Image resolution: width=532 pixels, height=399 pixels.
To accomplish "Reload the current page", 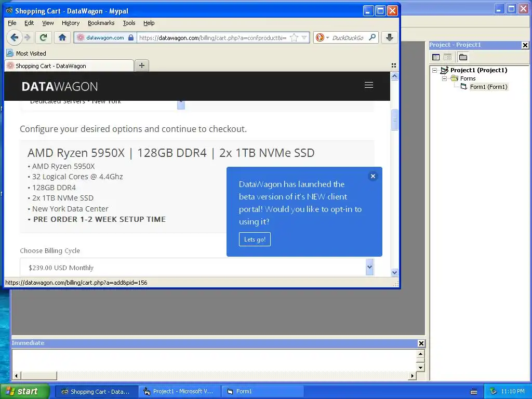I will point(44,37).
